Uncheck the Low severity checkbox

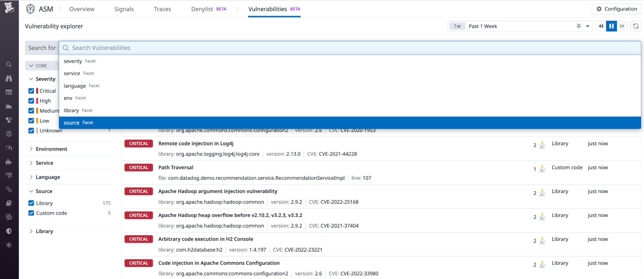tap(31, 120)
